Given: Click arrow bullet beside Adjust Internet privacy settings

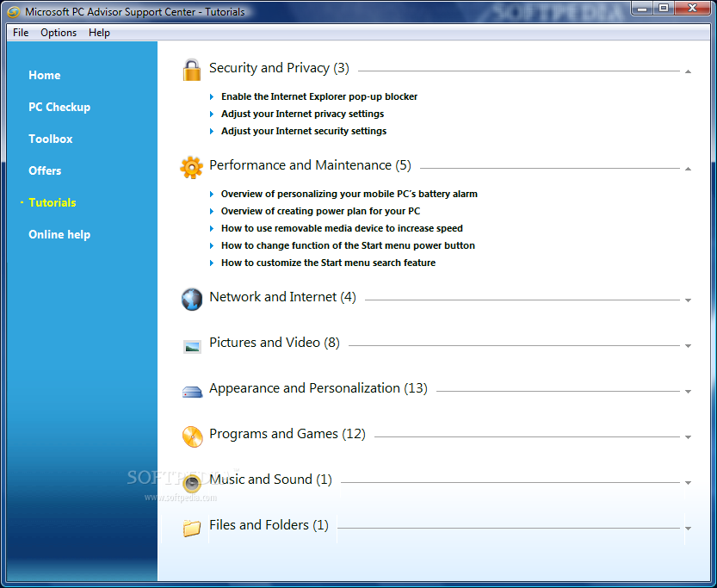Looking at the screenshot, I should (x=212, y=114).
